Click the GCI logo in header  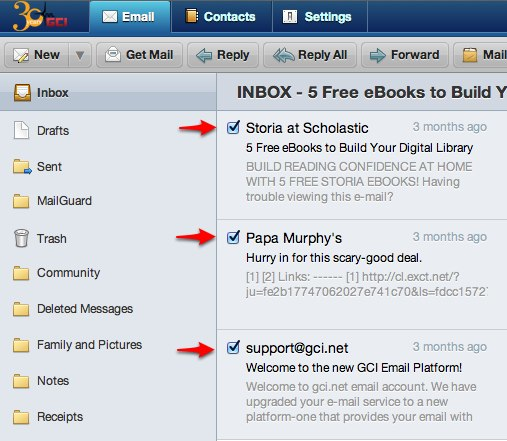[40, 16]
